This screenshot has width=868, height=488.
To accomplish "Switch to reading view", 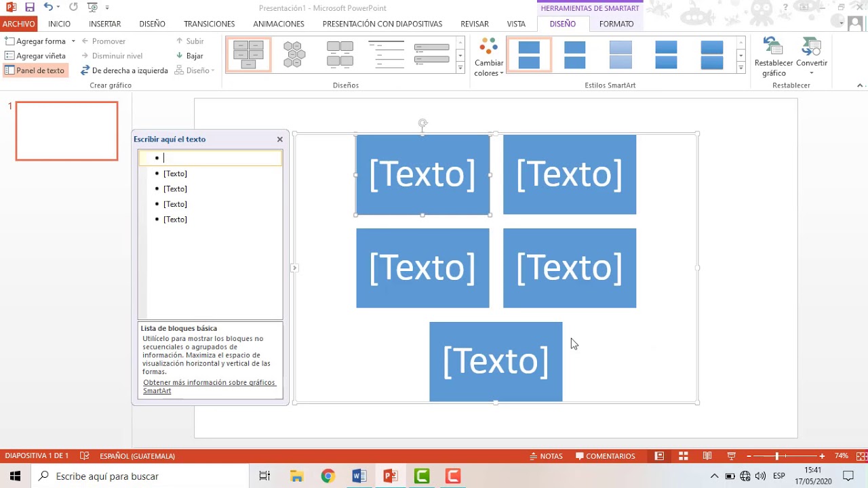I will coord(707,456).
